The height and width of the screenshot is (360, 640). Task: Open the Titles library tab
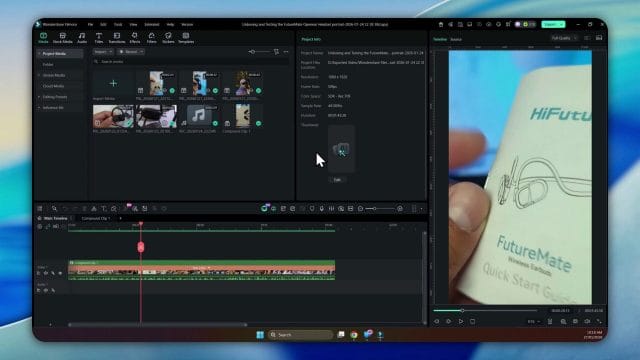[99, 38]
